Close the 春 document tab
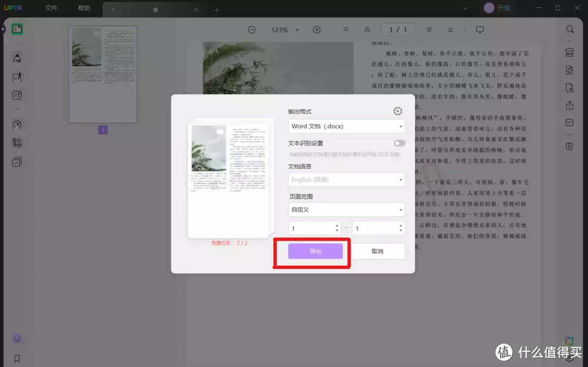Screen dimensions: 588x367 [196, 10]
